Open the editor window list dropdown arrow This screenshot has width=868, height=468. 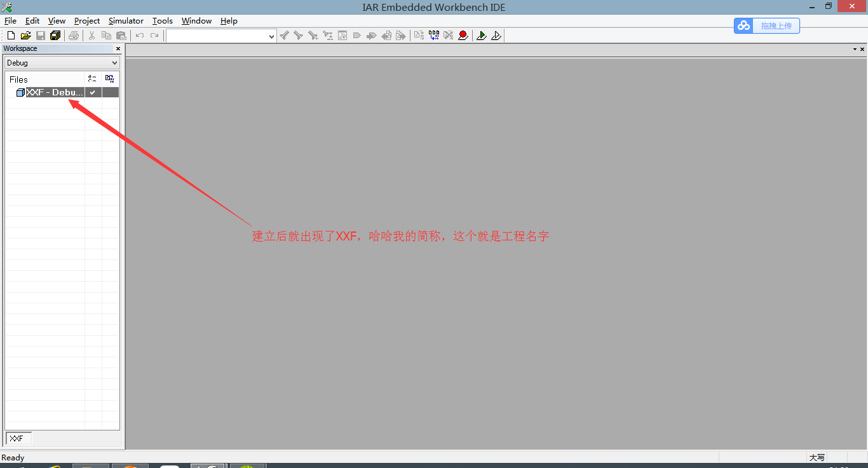tap(855, 49)
